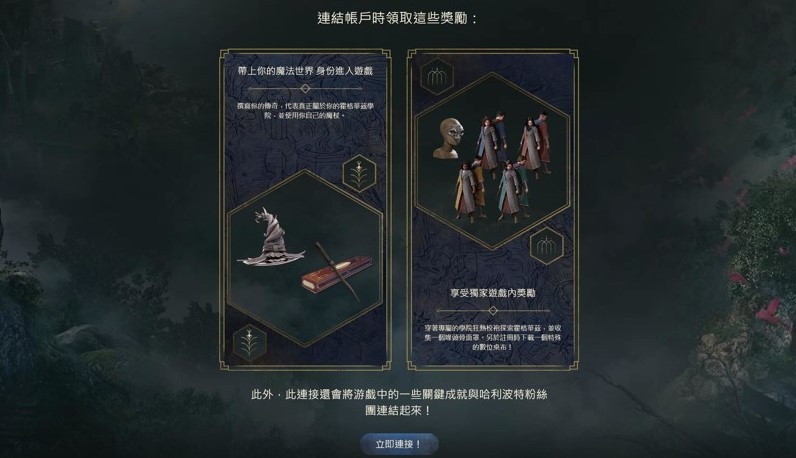
Task: Select the Sorting Hat reward image
Action: (x=271, y=238)
